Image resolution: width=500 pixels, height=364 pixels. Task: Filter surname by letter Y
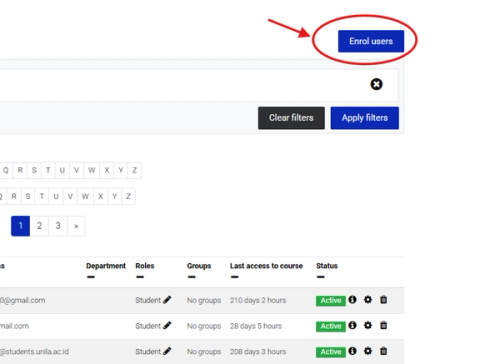114,196
